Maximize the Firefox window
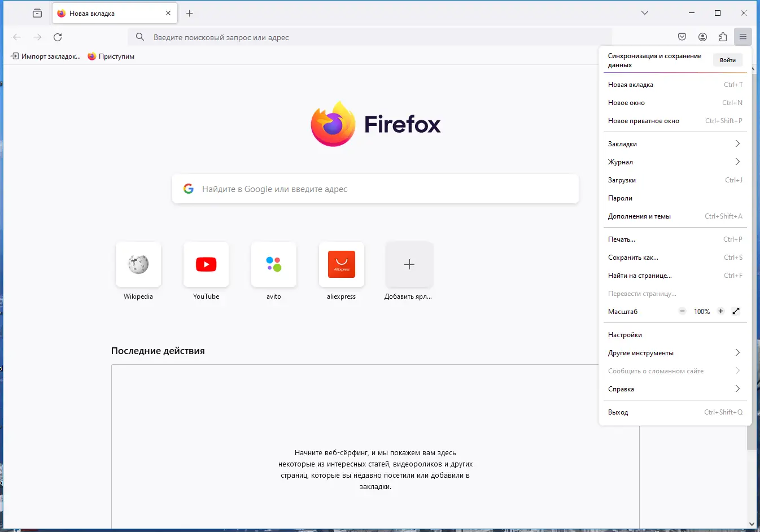This screenshot has height=532, width=760. pyautogui.click(x=718, y=13)
